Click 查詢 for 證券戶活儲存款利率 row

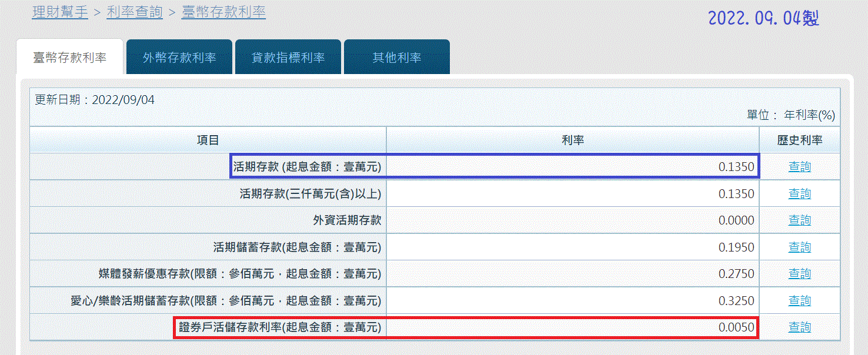pyautogui.click(x=799, y=327)
